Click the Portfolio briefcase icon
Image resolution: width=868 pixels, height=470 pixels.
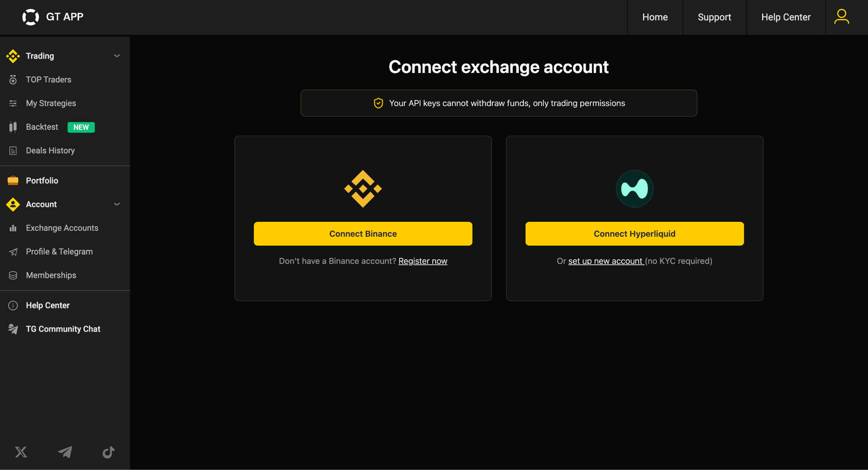pyautogui.click(x=13, y=181)
